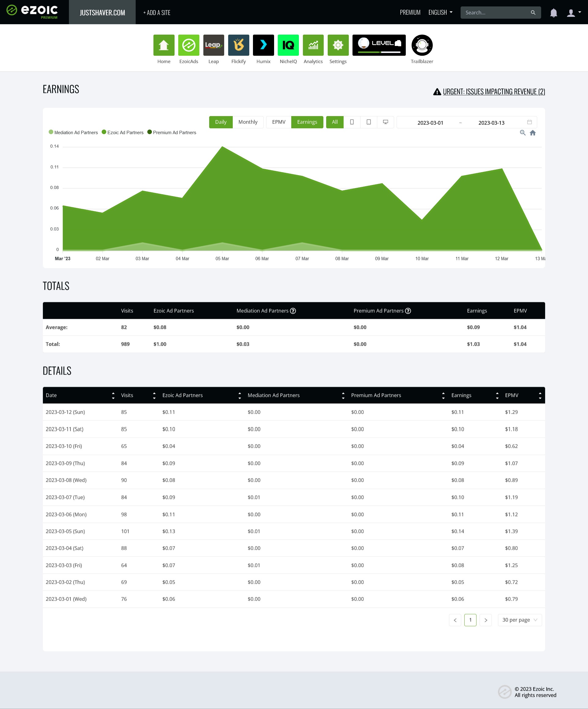Filter chart by desktop monitor icon
The height and width of the screenshot is (709, 588).
click(x=386, y=122)
